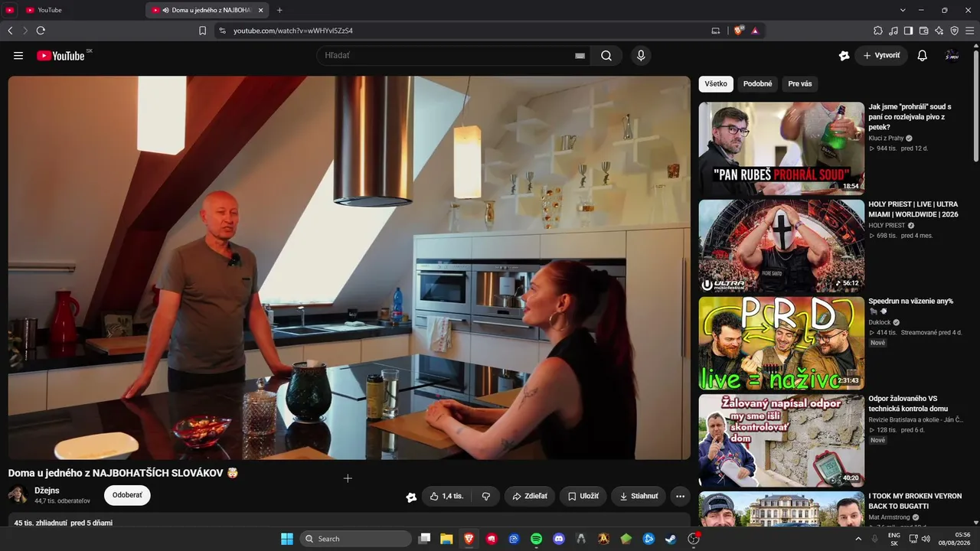The image size is (980, 551).
Task: Reload the current page
Action: coord(41,31)
